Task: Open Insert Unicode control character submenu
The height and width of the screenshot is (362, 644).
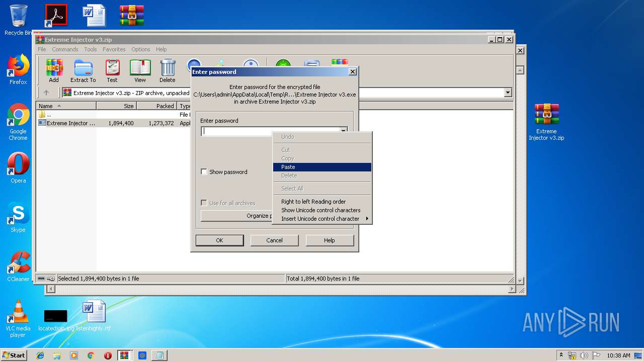Action: [322, 219]
